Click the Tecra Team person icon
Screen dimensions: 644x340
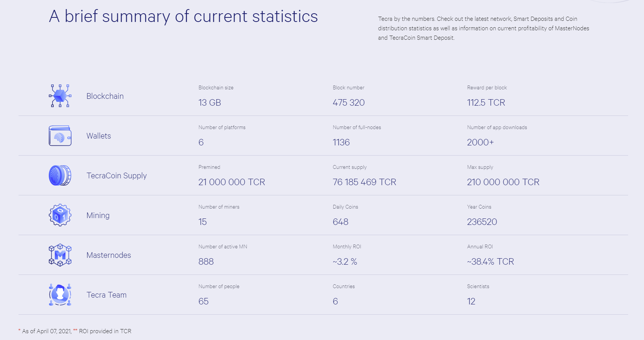[x=60, y=295]
